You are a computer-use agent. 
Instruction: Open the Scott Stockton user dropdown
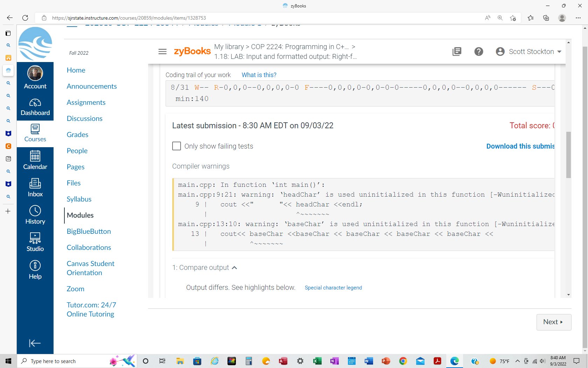[x=528, y=52]
